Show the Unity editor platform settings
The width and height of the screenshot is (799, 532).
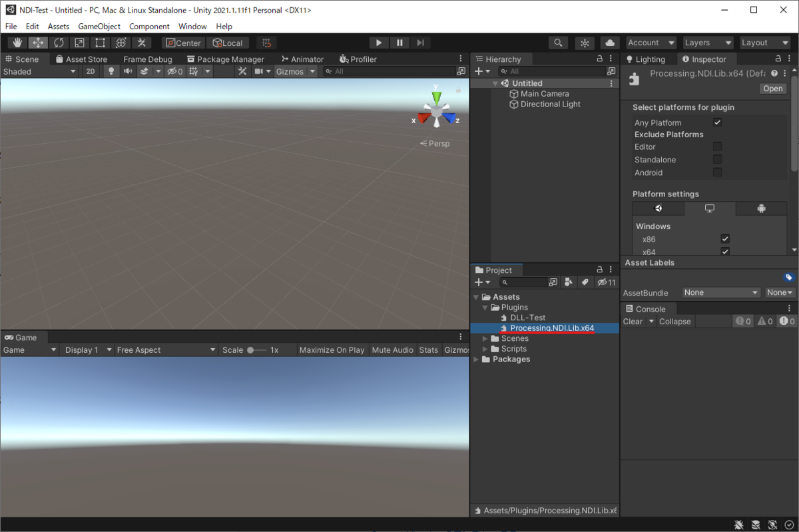(658, 208)
